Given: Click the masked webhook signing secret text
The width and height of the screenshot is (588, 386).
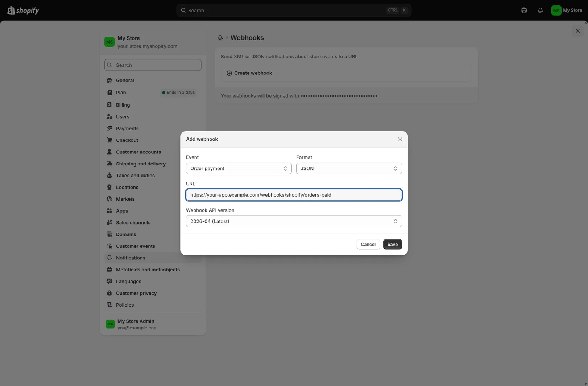Looking at the screenshot, I should pos(339,96).
